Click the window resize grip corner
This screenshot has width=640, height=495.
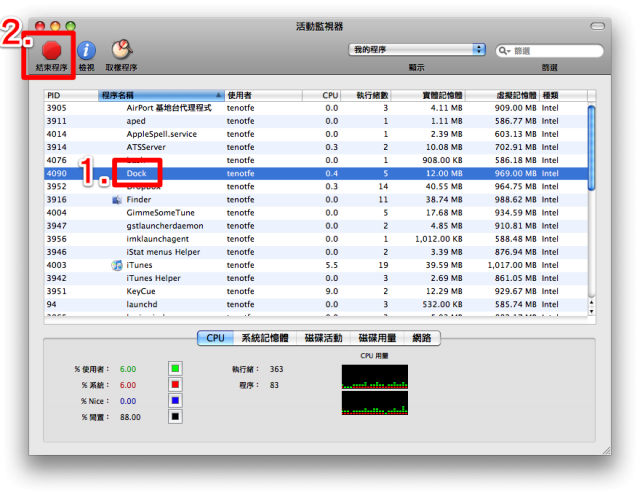tap(607, 451)
